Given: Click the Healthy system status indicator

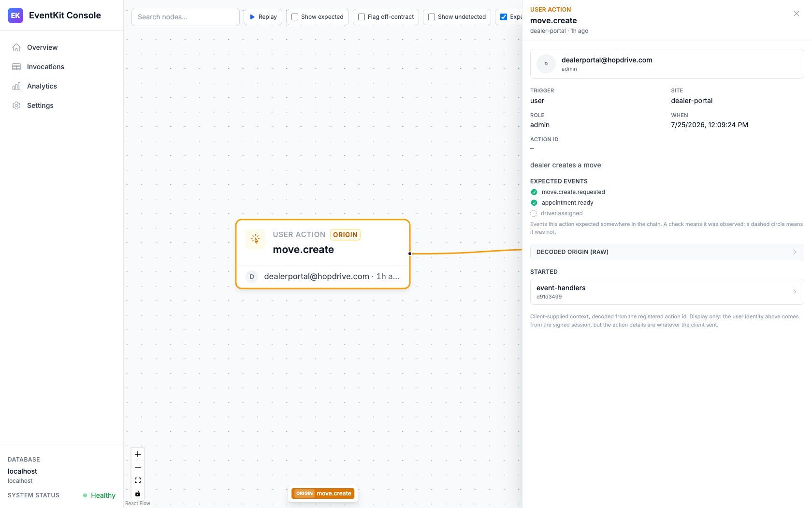Looking at the screenshot, I should click(99, 495).
